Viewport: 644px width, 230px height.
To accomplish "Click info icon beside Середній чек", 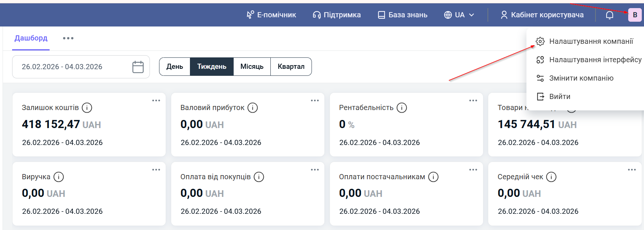I will coord(551,177).
